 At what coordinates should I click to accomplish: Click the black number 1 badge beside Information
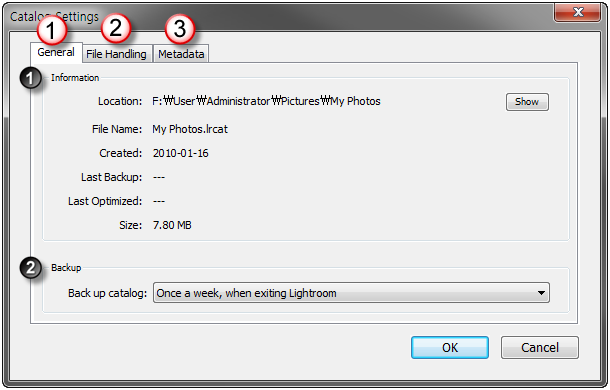tap(30, 79)
